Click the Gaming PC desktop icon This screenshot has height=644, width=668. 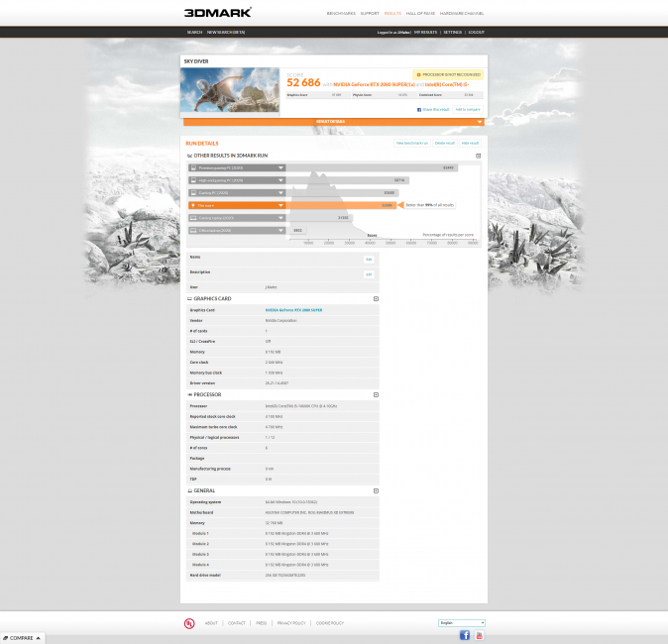193,193
